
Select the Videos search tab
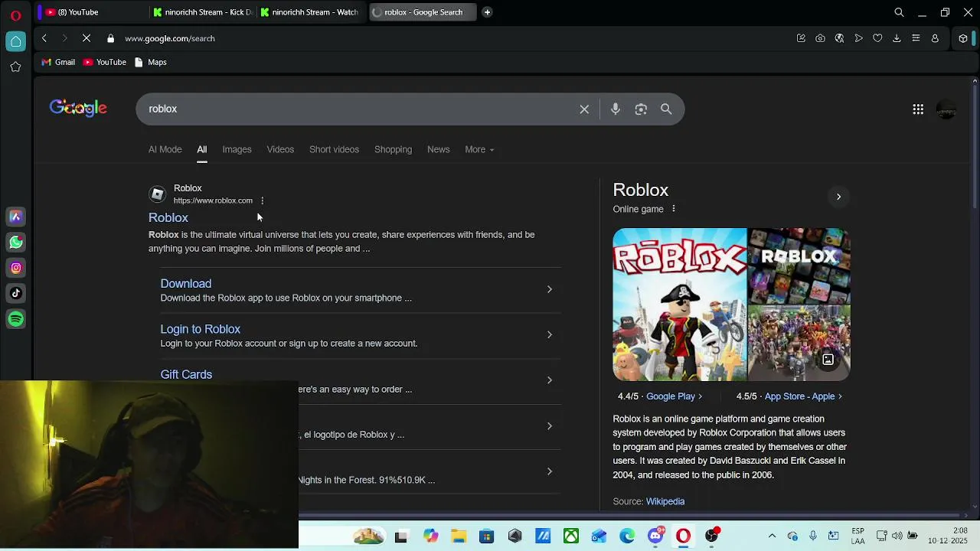280,149
